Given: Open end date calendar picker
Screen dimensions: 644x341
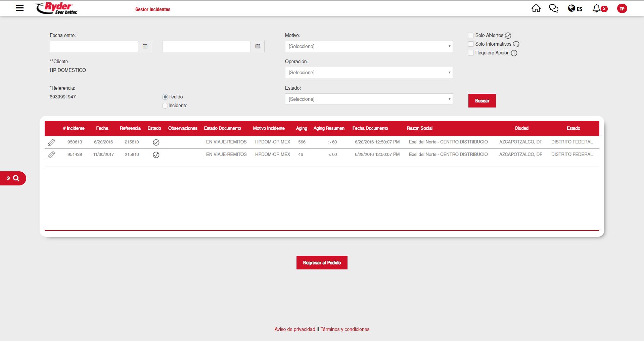Looking at the screenshot, I should pos(258,46).
